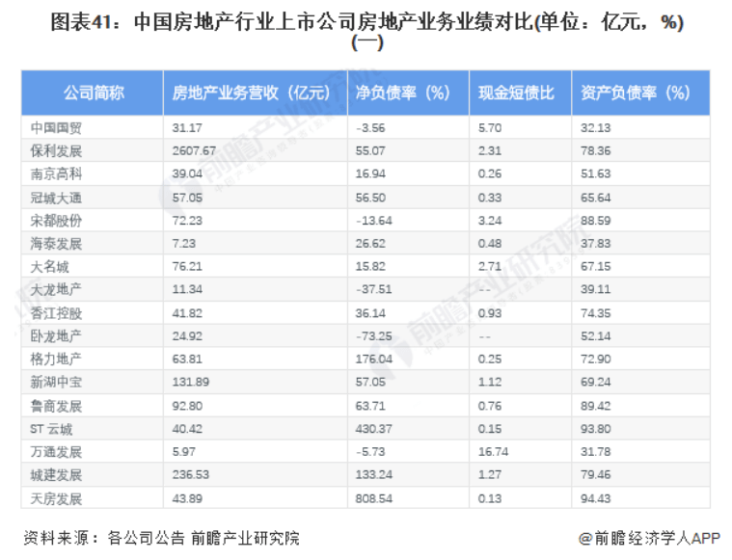Click cash ratio value 2.31
Image resolution: width=732 pixels, height=560 pixels.
490,150
